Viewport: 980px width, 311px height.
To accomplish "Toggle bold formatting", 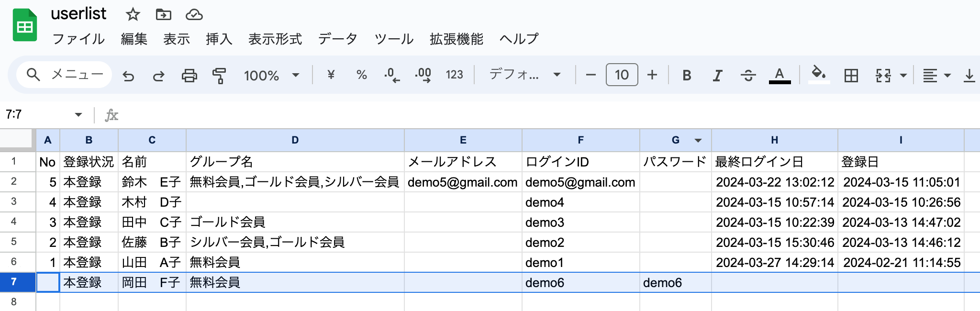I will [x=687, y=76].
